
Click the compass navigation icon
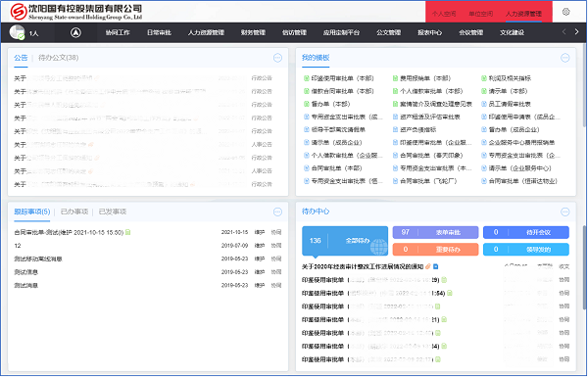[75, 32]
